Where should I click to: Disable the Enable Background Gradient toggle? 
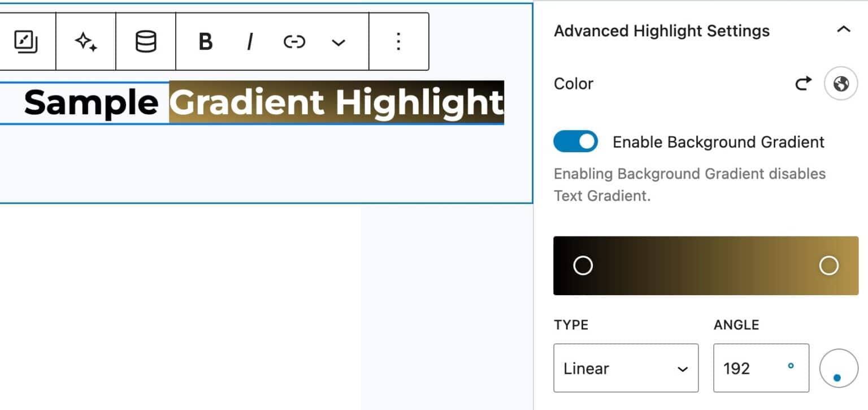pos(576,141)
